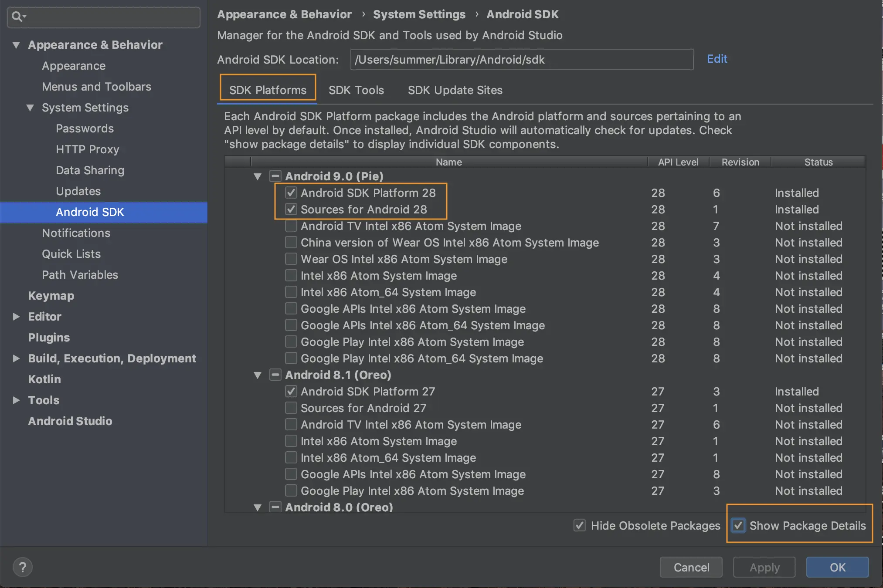883x588 pixels.
Task: Collapse the Android 8.1 (Oreo) tree node
Action: (x=258, y=375)
